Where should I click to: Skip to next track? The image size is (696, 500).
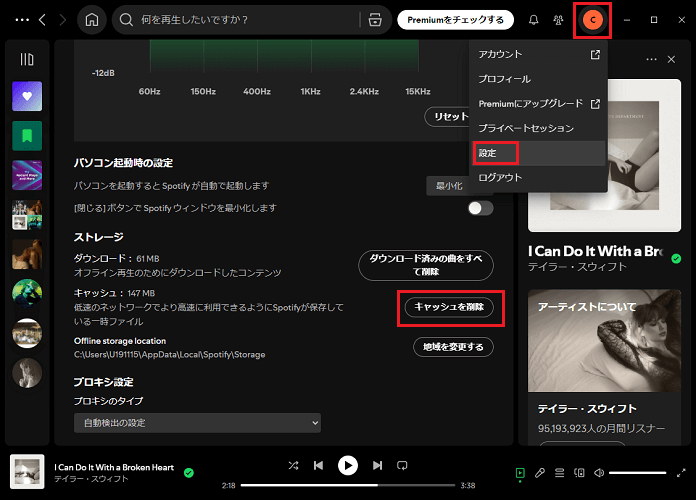pyautogui.click(x=377, y=465)
